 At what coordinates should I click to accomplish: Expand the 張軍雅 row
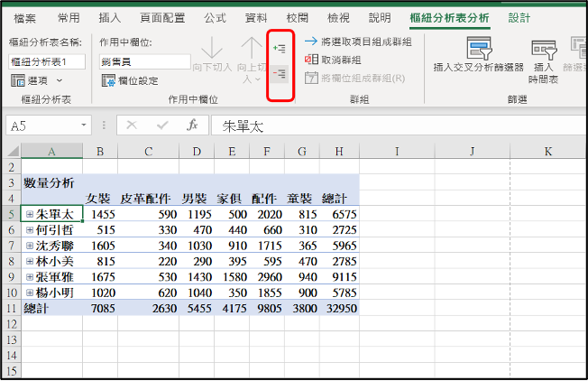pos(30,277)
